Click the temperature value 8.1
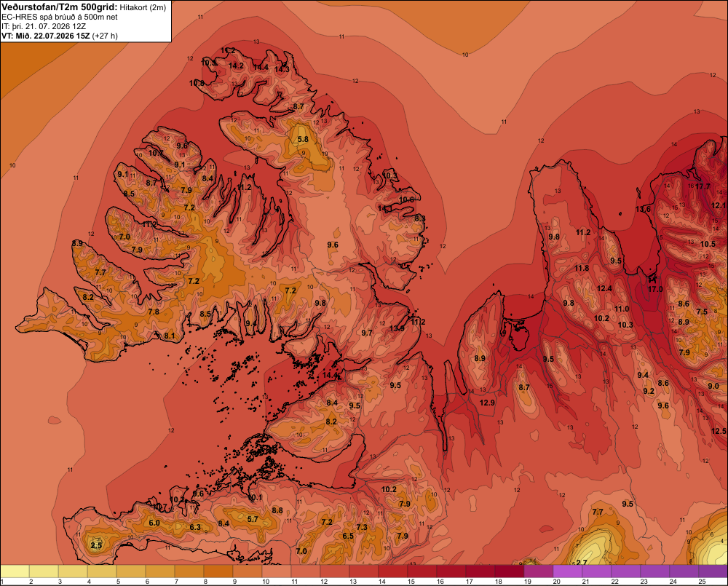The width and height of the screenshot is (728, 586). (170, 336)
